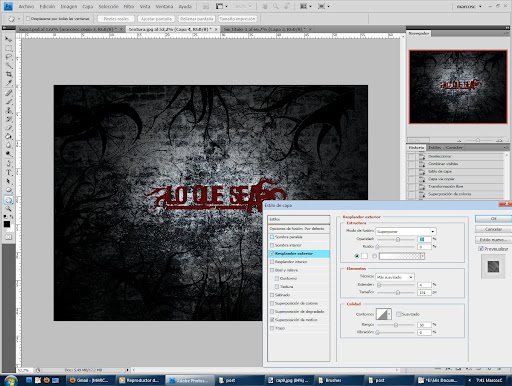Viewport: 512px width, 386px height.
Task: Switch to the Historia tab
Action: click(416, 147)
